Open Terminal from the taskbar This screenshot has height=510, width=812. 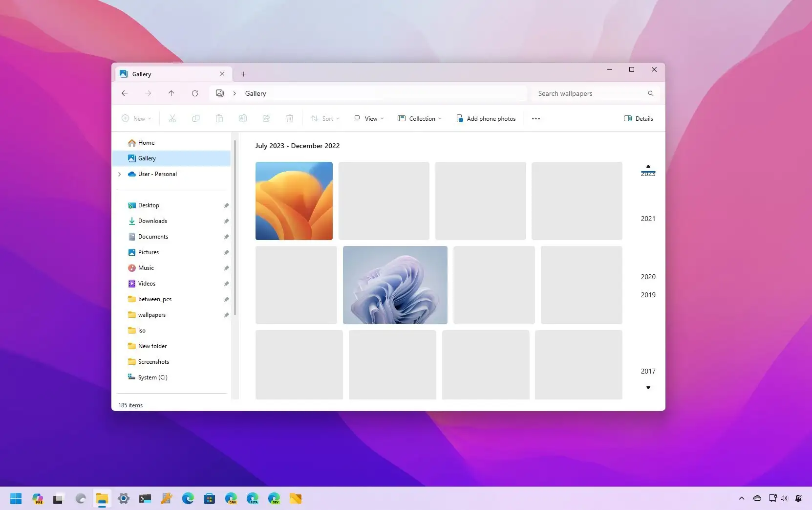pyautogui.click(x=145, y=499)
